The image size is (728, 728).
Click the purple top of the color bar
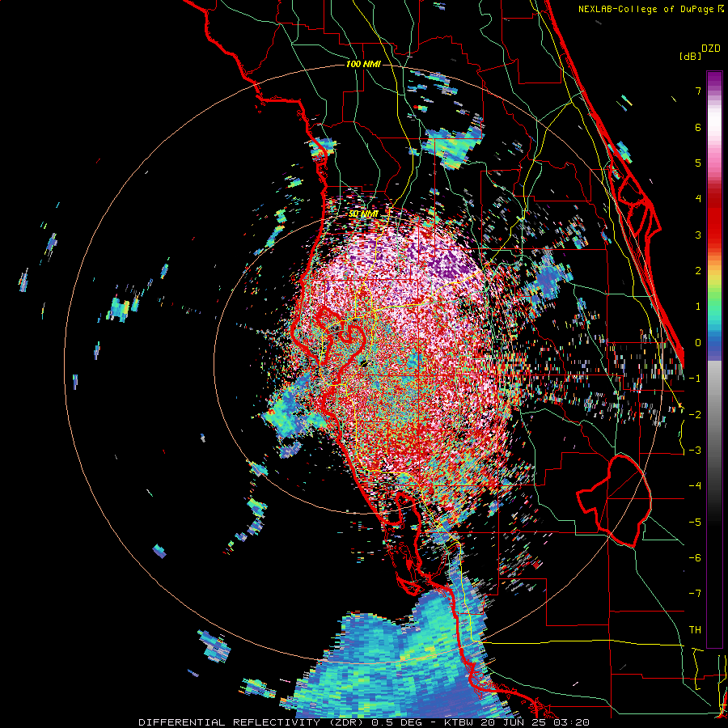tap(714, 79)
